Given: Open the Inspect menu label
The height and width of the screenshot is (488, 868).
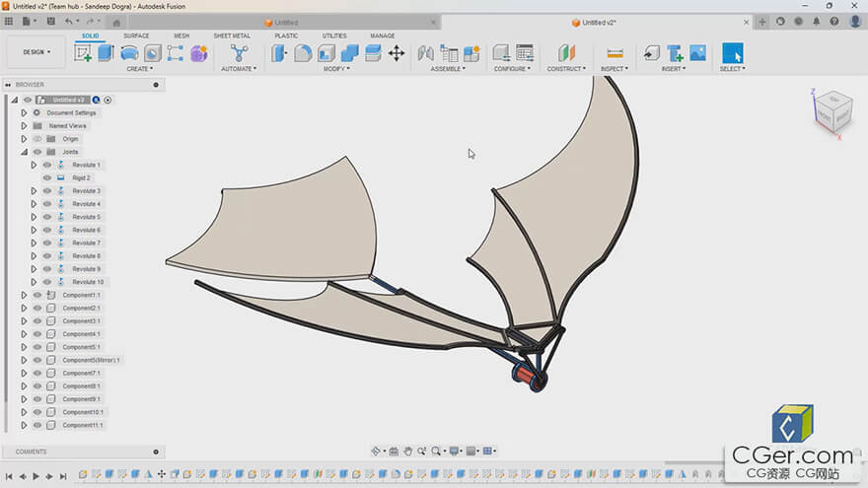Looking at the screenshot, I should click(615, 69).
